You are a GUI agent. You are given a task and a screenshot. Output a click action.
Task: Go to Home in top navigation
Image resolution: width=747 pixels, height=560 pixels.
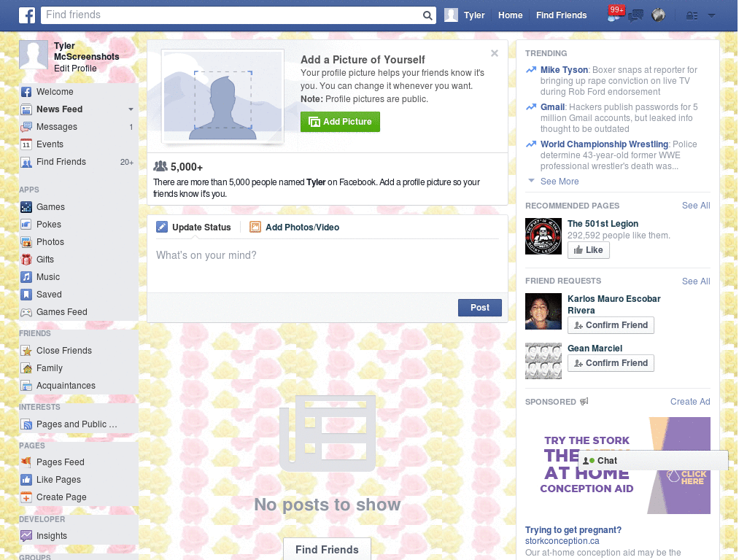510,15
